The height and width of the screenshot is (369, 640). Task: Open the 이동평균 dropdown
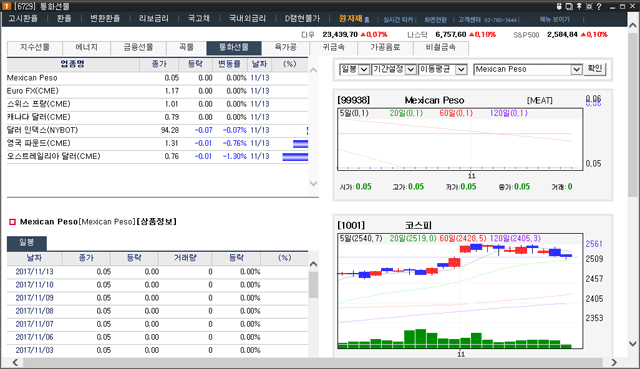point(461,69)
